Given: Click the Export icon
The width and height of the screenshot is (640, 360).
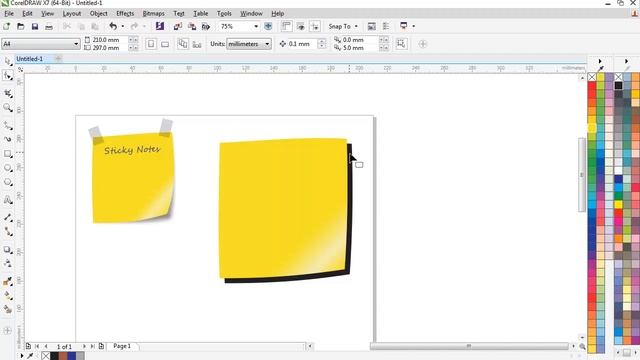Looking at the screenshot, I should pyautogui.click(x=192, y=27).
